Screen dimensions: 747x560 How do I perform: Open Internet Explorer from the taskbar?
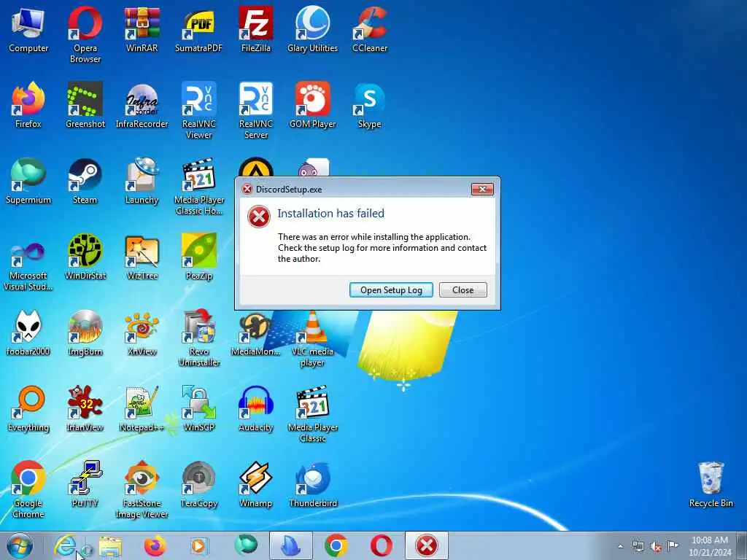[x=66, y=545]
